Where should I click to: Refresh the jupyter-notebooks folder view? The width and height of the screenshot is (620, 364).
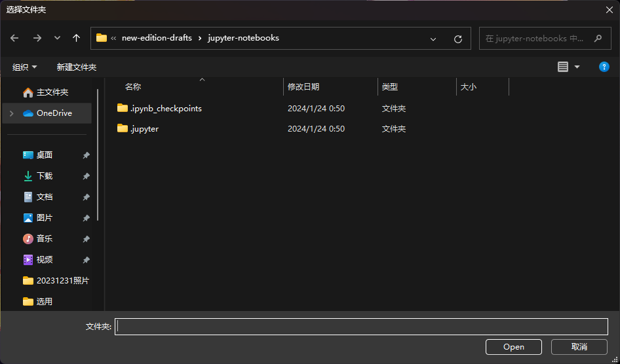pos(458,39)
